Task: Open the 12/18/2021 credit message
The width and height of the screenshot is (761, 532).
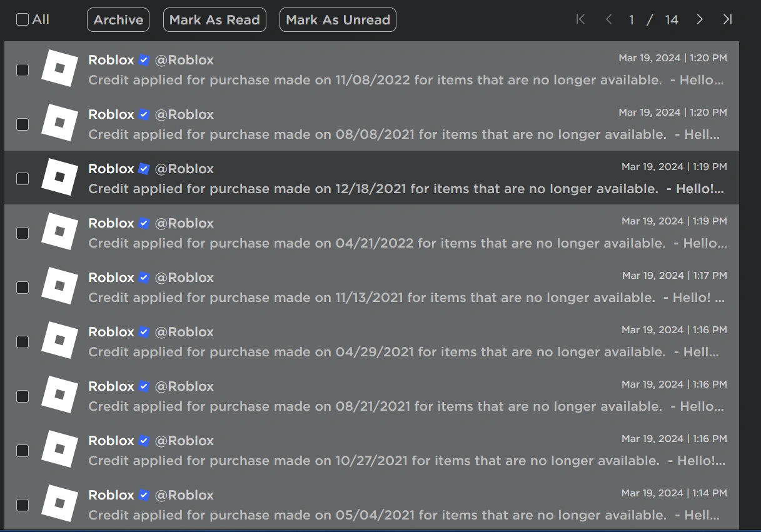Action: coord(375,188)
